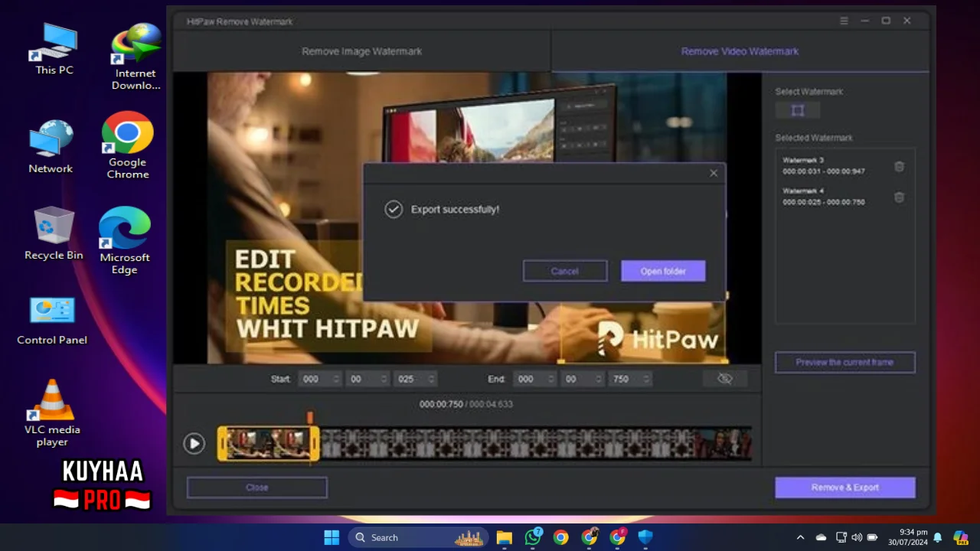Delete Watermark 3 with its trash icon

899,166
